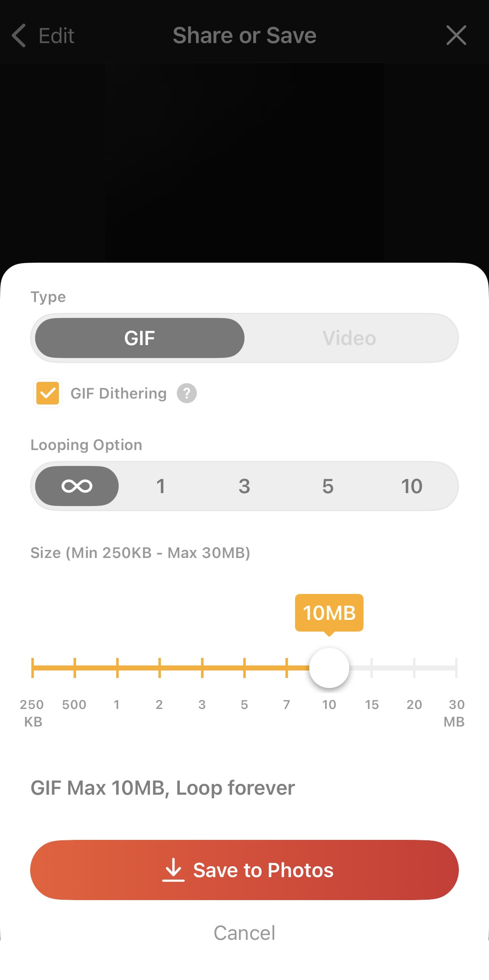The height and width of the screenshot is (980, 489).
Task: Set the GIF to loop 10 times
Action: (x=411, y=486)
